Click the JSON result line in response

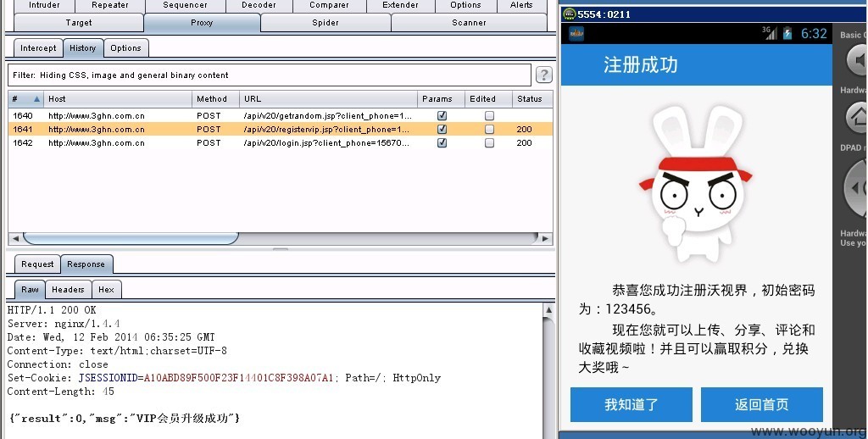[125, 419]
